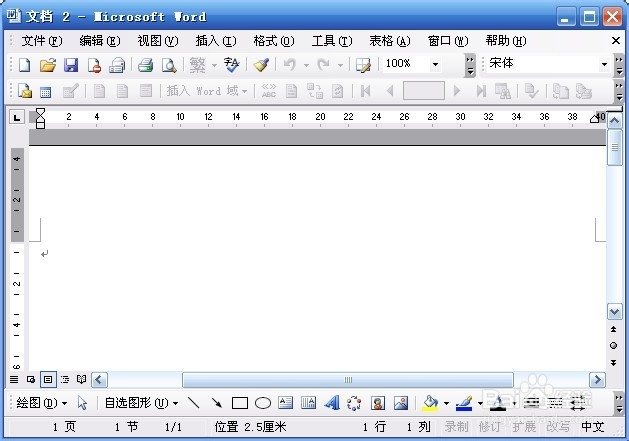The height and width of the screenshot is (441, 629).
Task: Switch to Normal view
Action: click(14, 379)
